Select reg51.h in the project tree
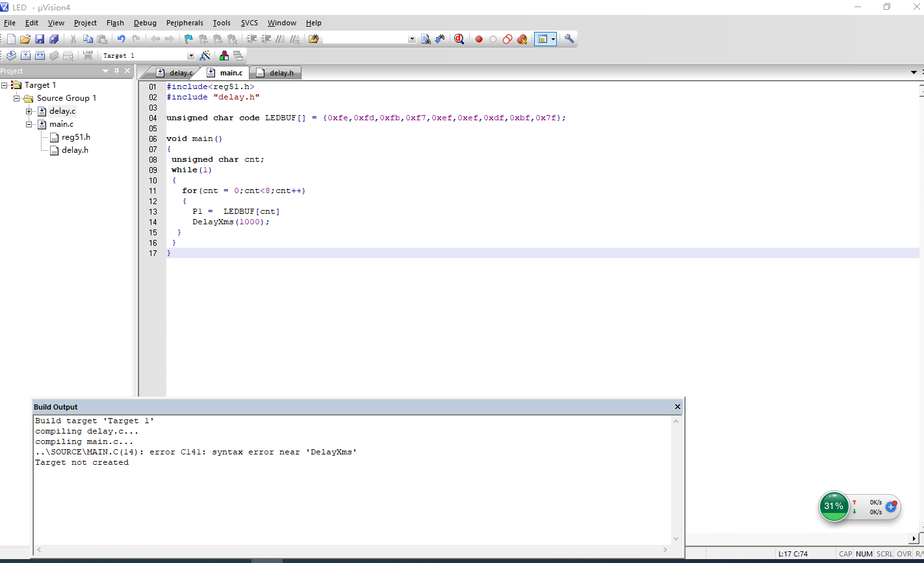The image size is (924, 563). 76,137
